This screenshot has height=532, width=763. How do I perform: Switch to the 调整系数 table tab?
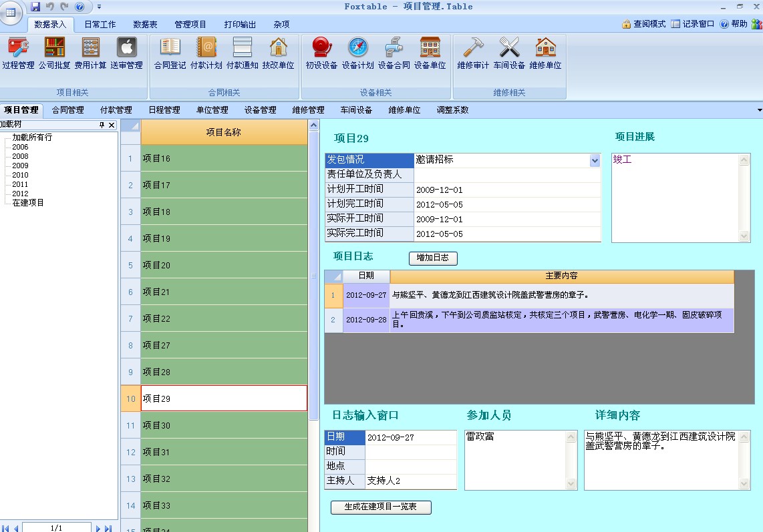[x=452, y=110]
